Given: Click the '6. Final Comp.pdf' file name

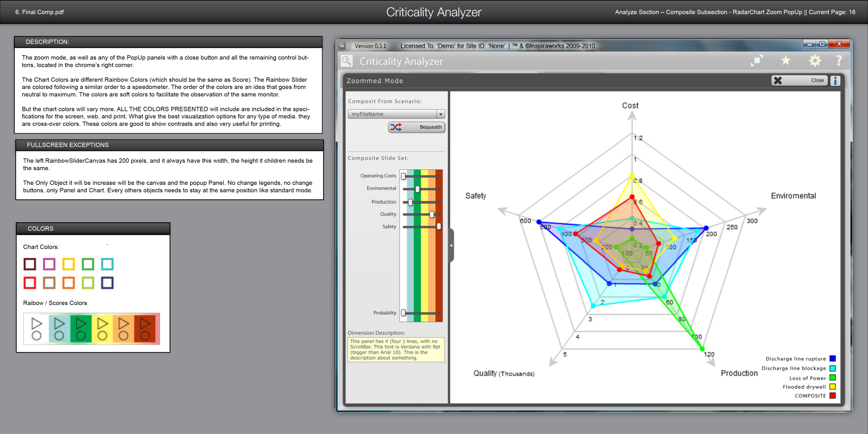Looking at the screenshot, I should click(x=39, y=12).
